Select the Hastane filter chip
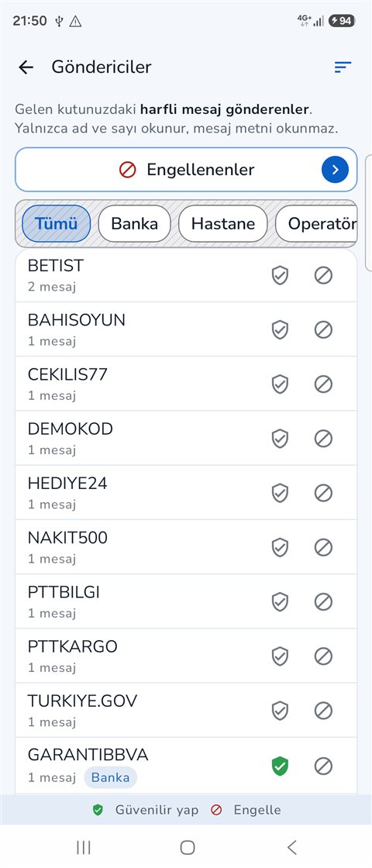Screen dimensions: 372x868 (x=223, y=224)
